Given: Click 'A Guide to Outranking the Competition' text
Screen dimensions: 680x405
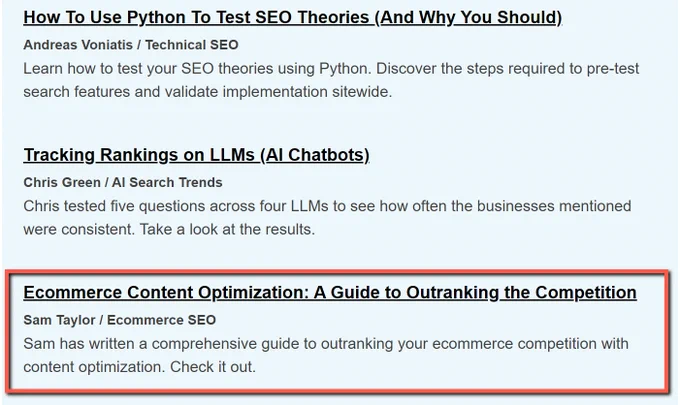Looking at the screenshot, I should coord(475,292).
